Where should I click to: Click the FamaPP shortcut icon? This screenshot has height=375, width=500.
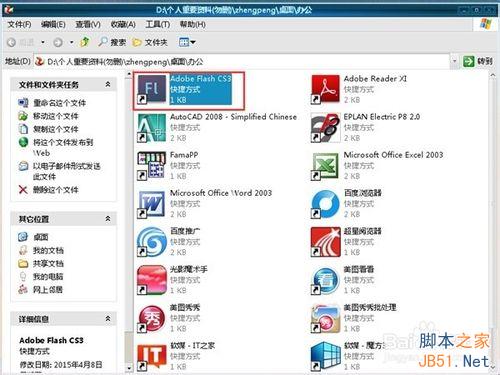point(152,166)
